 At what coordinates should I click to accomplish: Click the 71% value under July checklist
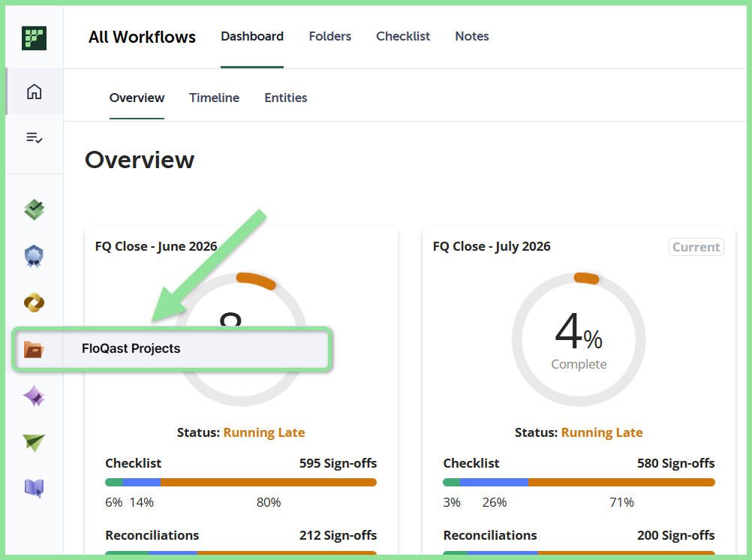pyautogui.click(x=621, y=502)
